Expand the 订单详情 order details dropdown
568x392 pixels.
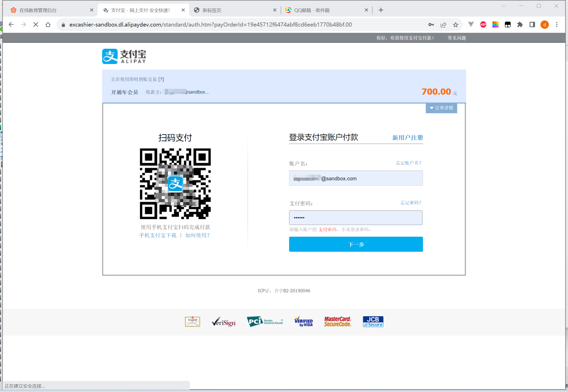(x=441, y=108)
